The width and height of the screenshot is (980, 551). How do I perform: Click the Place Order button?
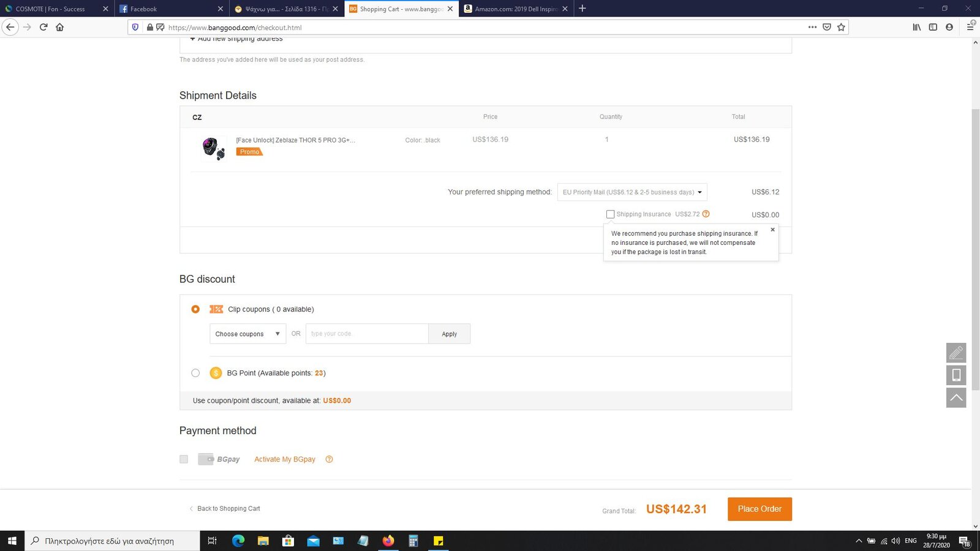(759, 509)
